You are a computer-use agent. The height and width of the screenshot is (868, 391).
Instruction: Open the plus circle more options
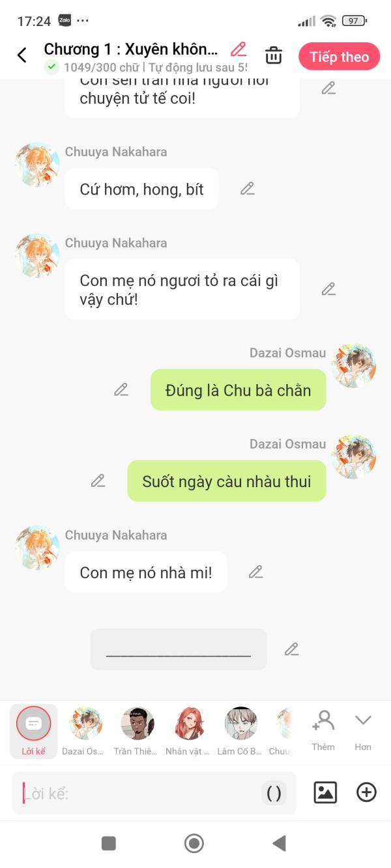(x=366, y=792)
